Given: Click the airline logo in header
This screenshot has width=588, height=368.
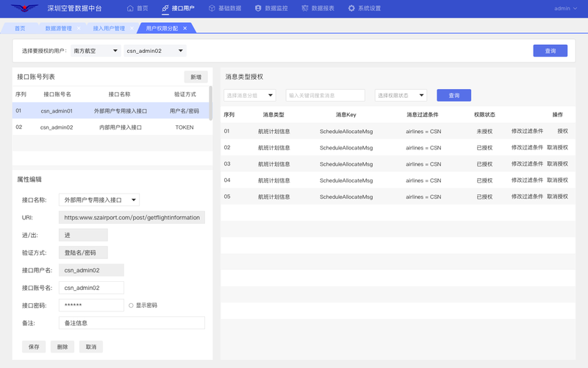Looking at the screenshot, I should coord(24,8).
